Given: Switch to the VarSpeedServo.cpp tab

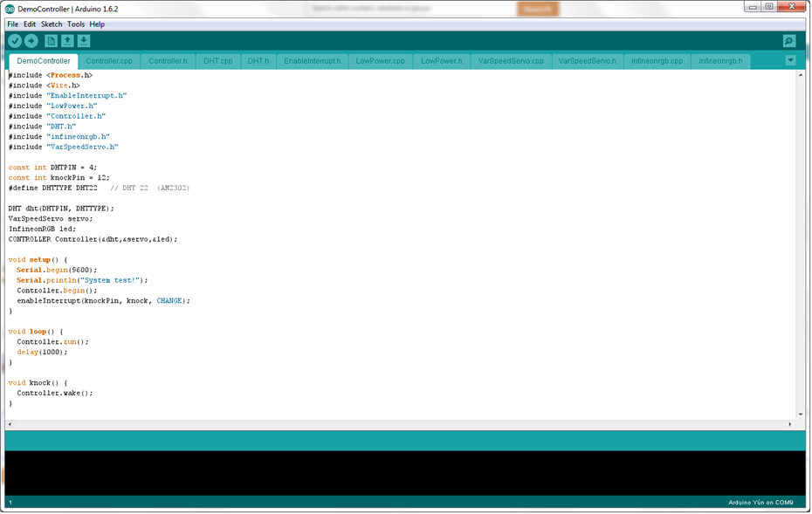Looking at the screenshot, I should [511, 61].
